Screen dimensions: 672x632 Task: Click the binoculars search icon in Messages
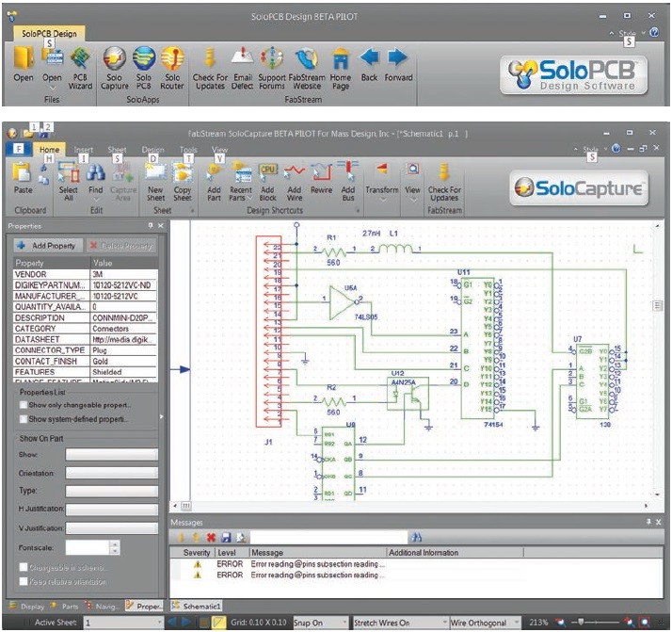[416, 537]
